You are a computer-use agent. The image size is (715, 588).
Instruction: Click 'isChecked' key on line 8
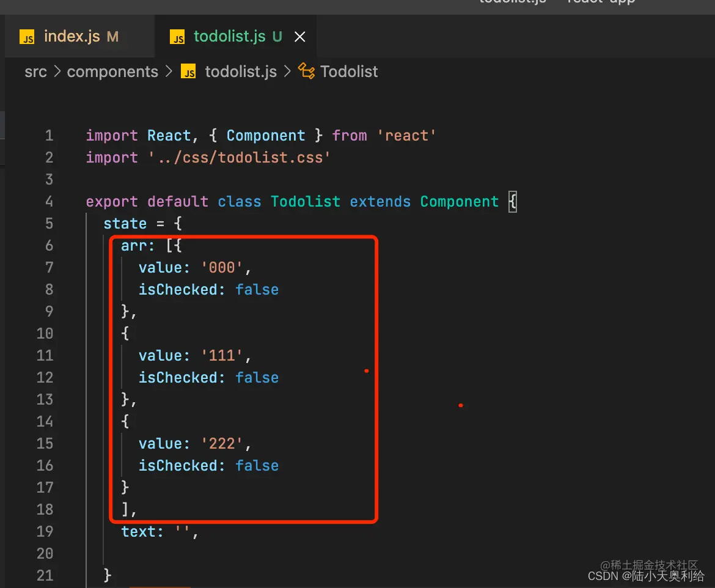click(178, 290)
